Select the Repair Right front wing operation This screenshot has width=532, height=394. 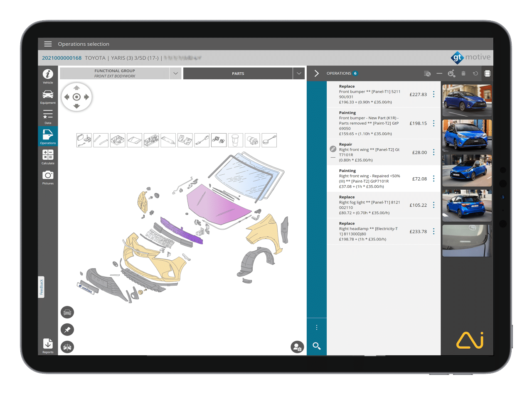[x=384, y=152]
